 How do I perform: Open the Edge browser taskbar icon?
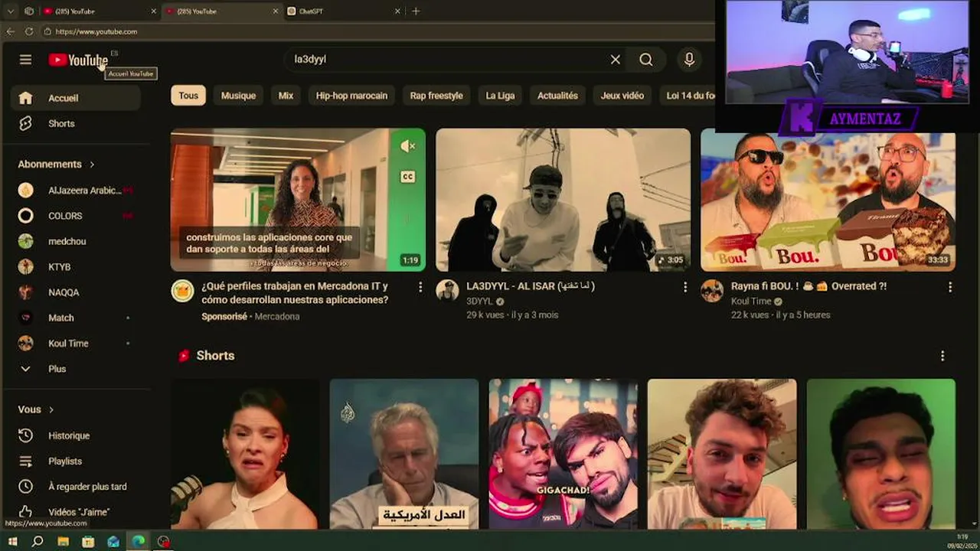tap(138, 541)
